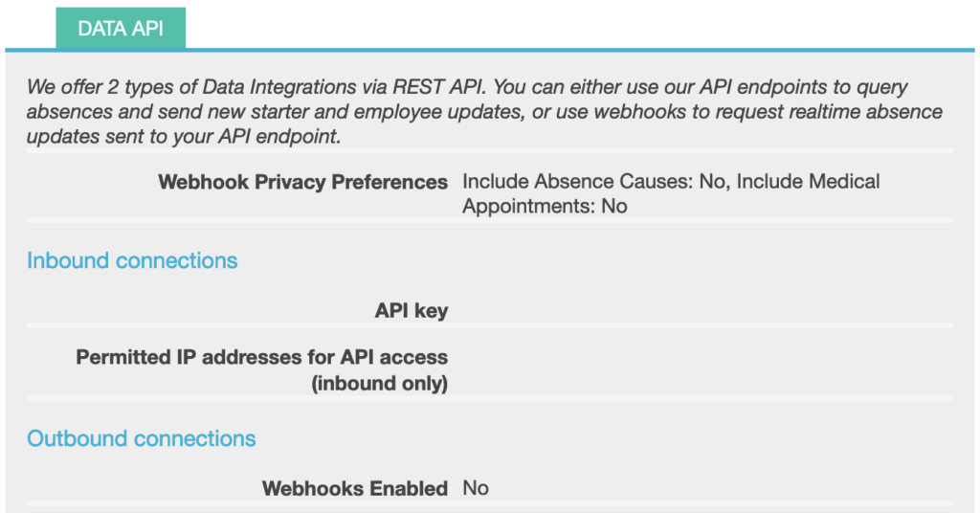Click the '(inbound only)' label text

click(x=379, y=383)
